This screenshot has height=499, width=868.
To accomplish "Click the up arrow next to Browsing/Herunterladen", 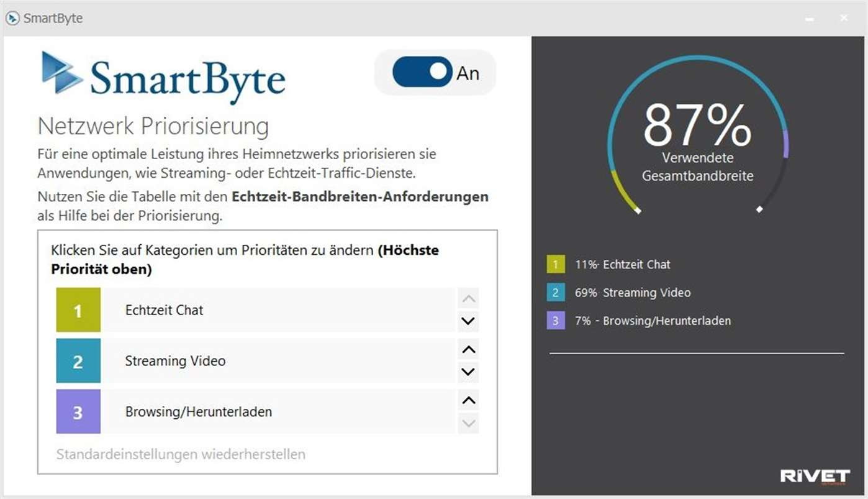I will (469, 400).
